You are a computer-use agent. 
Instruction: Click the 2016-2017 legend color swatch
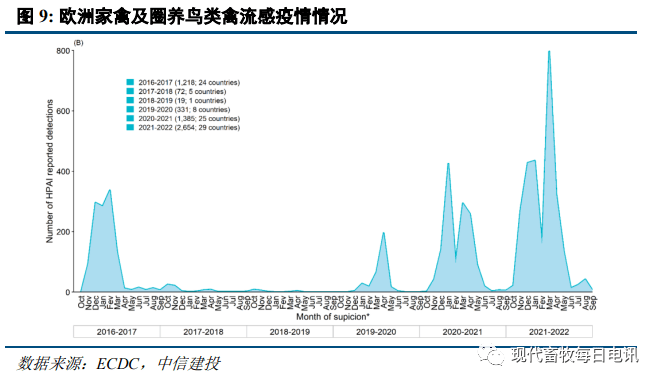coord(130,82)
